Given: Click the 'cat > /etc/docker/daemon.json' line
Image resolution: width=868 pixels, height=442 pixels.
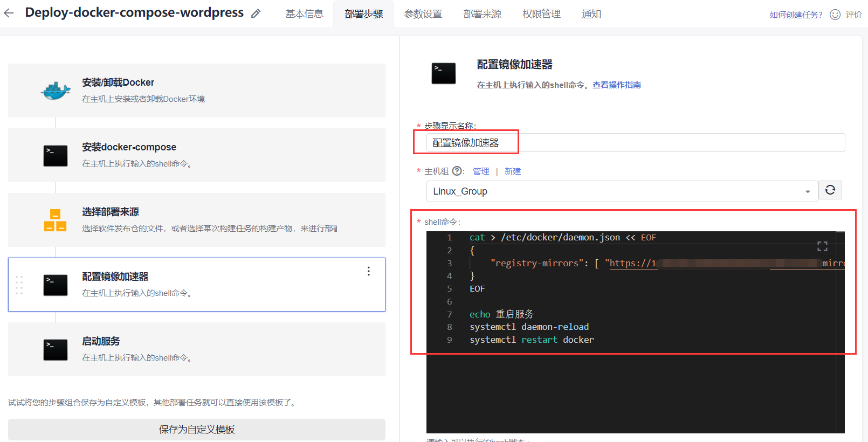Looking at the screenshot, I should pyautogui.click(x=563, y=238).
